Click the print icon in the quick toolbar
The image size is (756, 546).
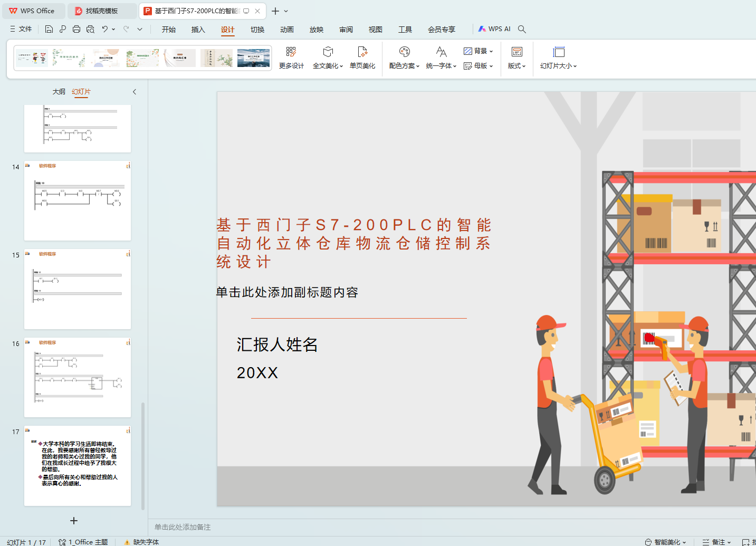pyautogui.click(x=76, y=29)
